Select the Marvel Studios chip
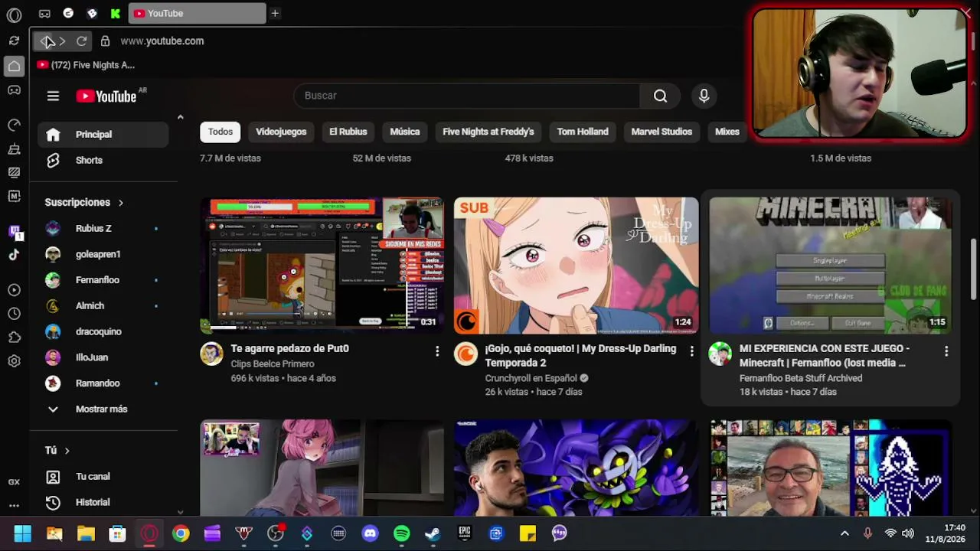Screen dimensions: 980x551 [x=661, y=132]
